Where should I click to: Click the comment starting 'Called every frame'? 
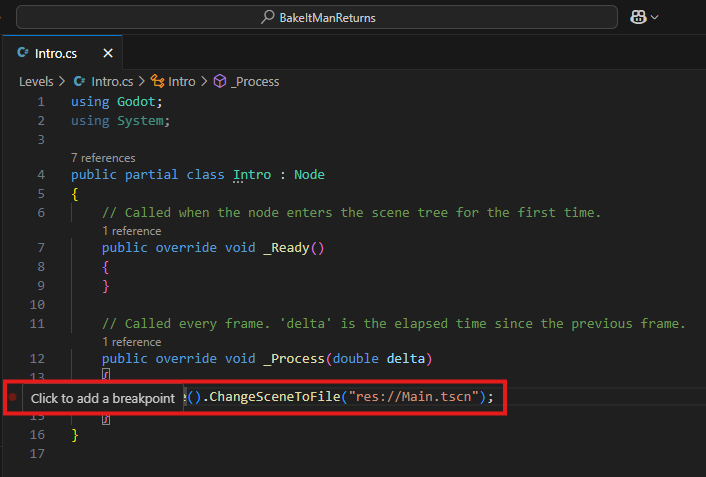pyautogui.click(x=394, y=323)
